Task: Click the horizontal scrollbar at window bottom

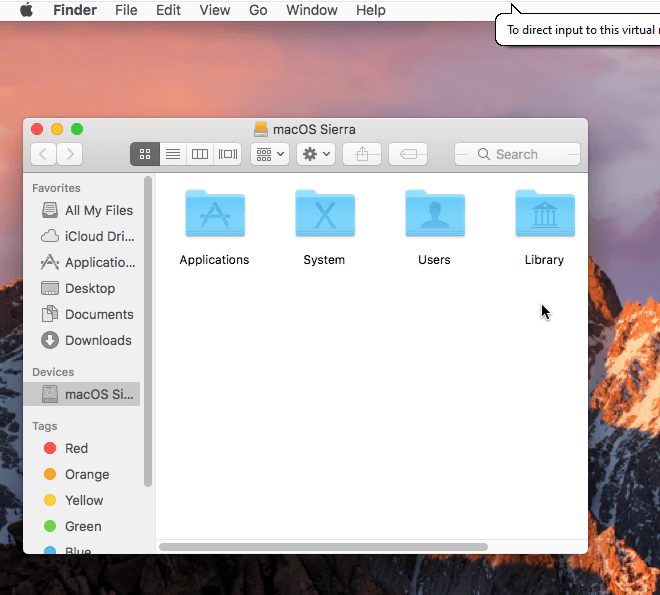Action: (323, 547)
